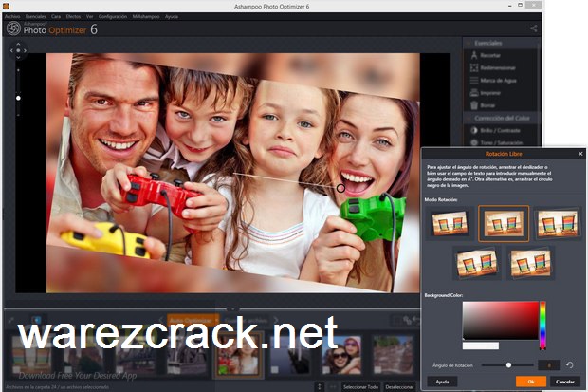Open the Esenciales menu
Viewport: 588px width, 392px height.
(x=36, y=16)
